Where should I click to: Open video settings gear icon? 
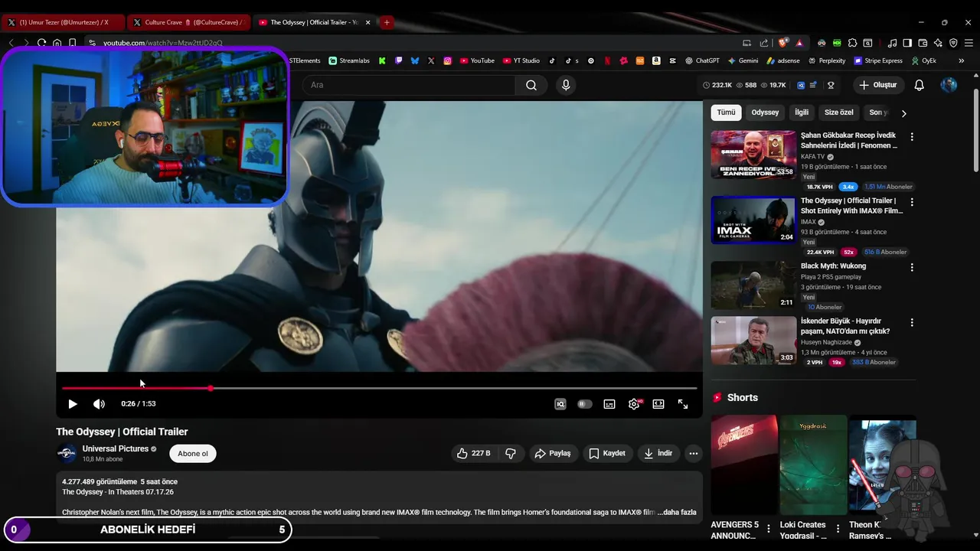(x=634, y=404)
